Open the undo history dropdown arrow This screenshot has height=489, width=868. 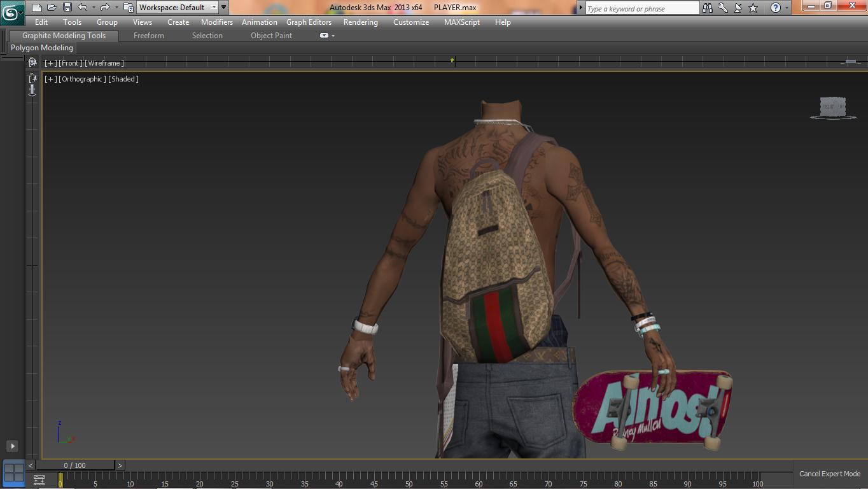[x=94, y=8]
